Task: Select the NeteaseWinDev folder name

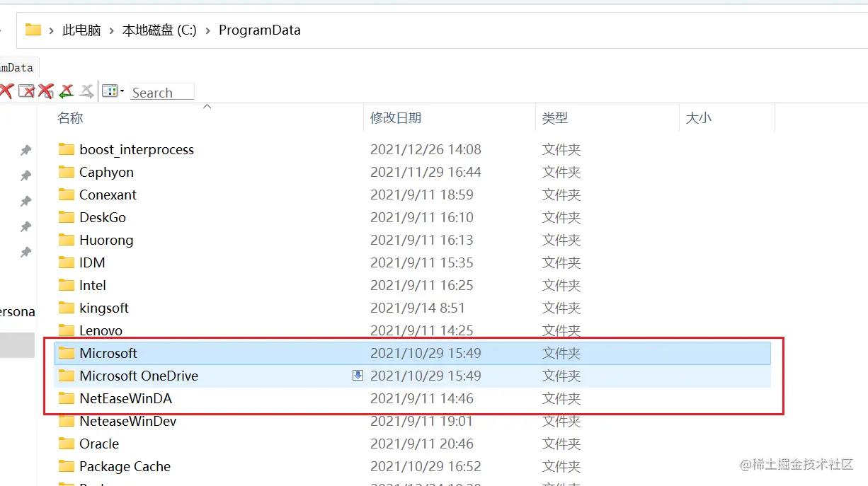Action: click(128, 421)
